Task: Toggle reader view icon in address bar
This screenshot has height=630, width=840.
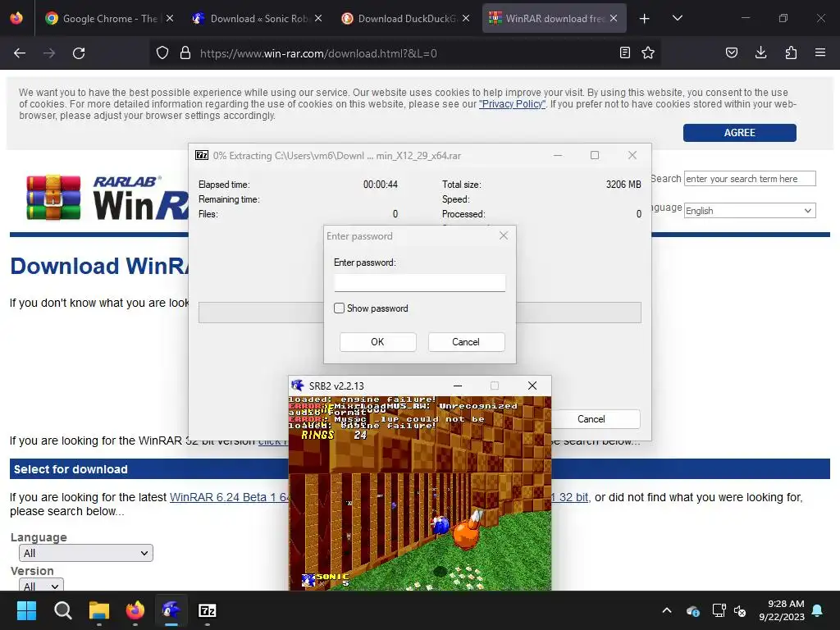Action: (x=624, y=52)
